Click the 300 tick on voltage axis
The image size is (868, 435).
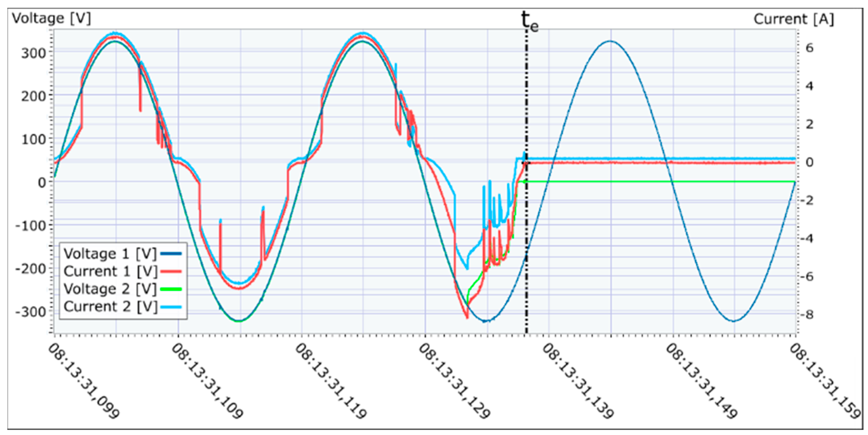[33, 53]
